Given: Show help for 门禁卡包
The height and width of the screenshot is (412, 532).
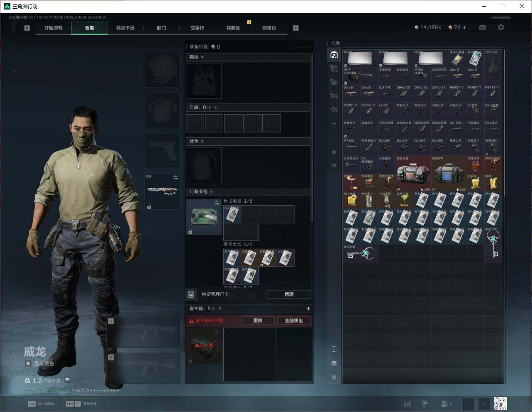Looking at the screenshot, I should tap(212, 192).
